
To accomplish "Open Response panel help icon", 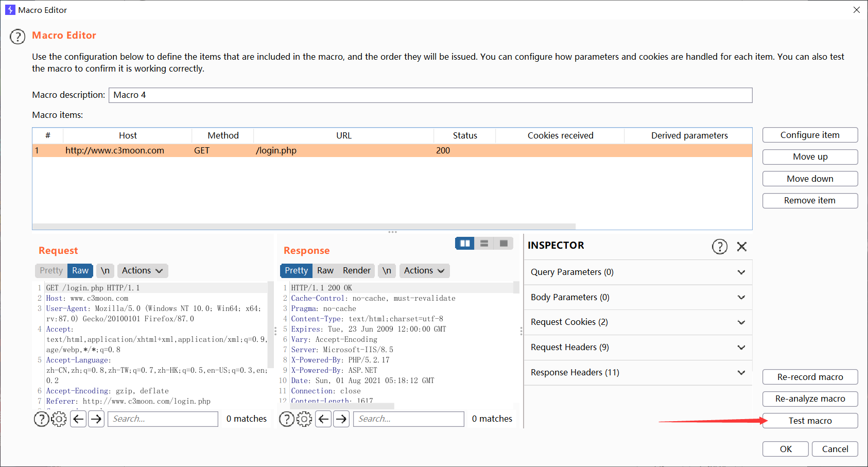I will [286, 419].
